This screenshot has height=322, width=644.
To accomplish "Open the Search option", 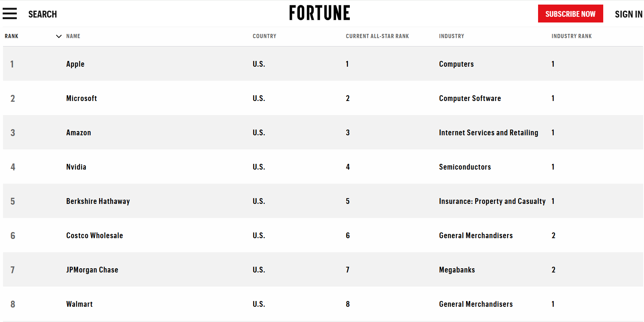I will click(42, 14).
